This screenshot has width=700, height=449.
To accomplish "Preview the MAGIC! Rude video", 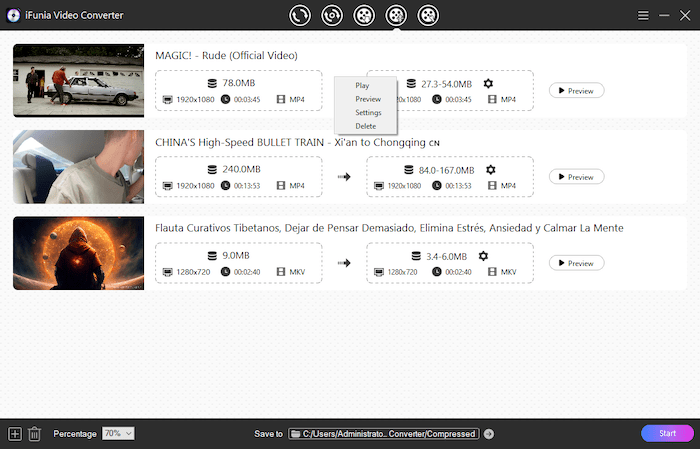I will (x=576, y=91).
